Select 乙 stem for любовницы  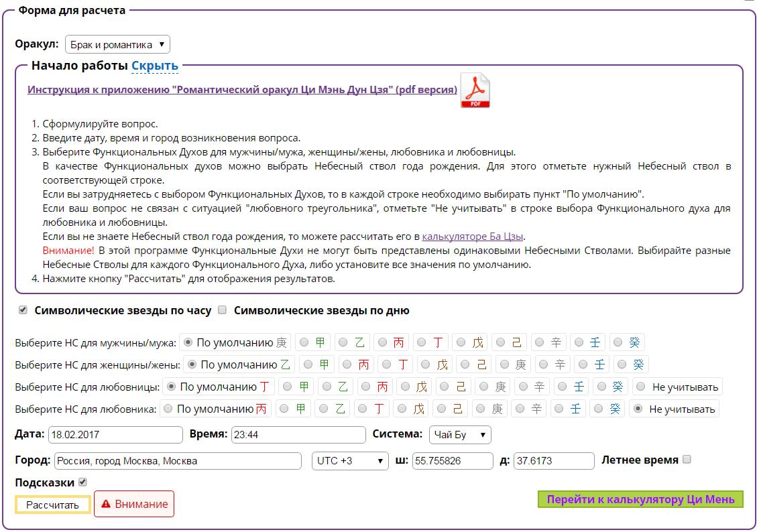[x=327, y=387]
